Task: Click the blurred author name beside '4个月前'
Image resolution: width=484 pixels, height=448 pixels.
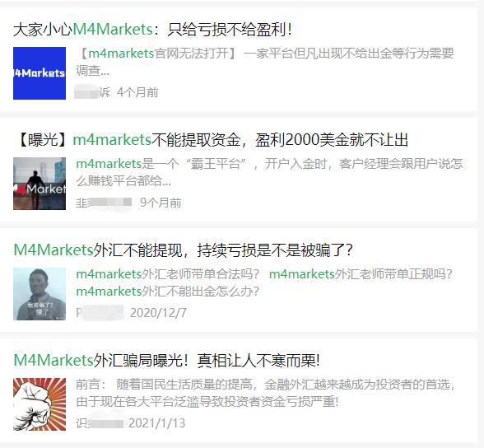Action: tap(92, 92)
